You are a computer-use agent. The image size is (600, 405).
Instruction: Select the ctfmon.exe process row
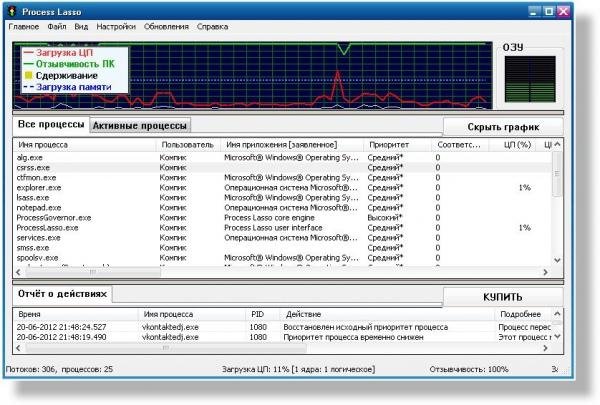click(x=282, y=178)
